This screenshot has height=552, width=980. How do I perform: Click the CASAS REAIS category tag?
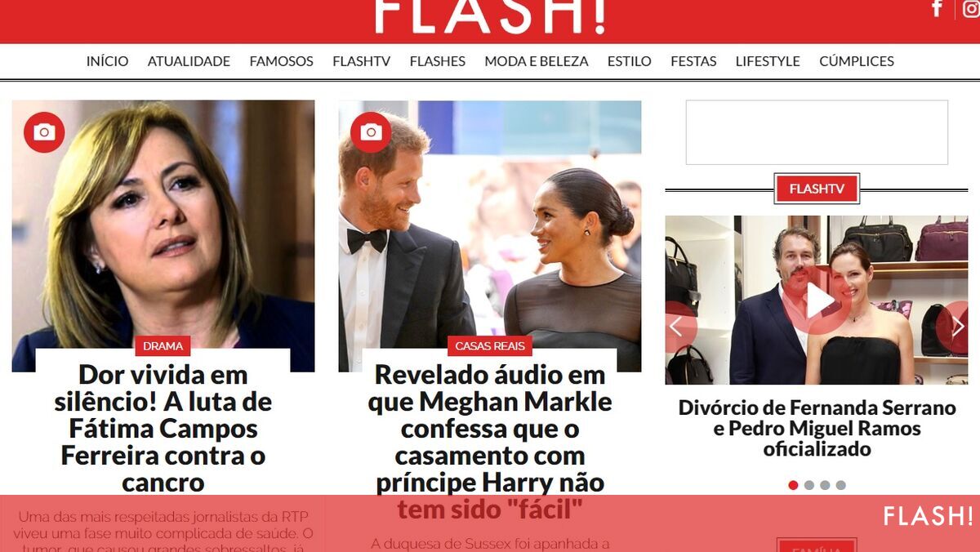[490, 345]
